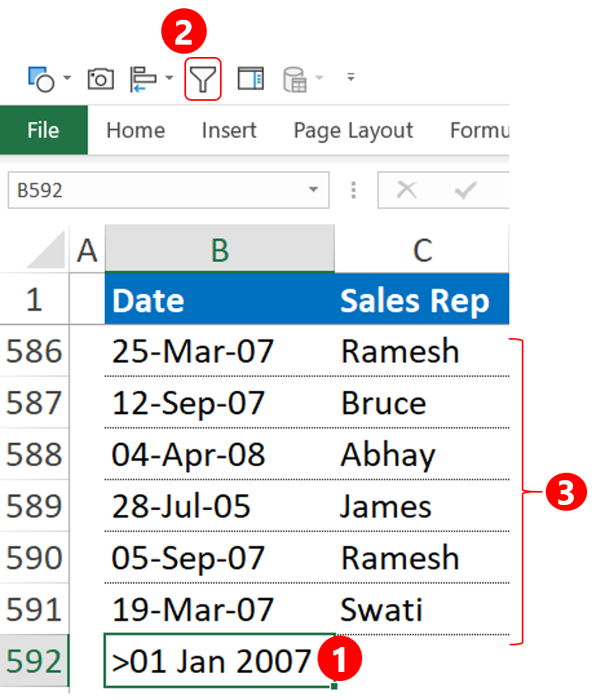Click the Camera tool icon

[101, 79]
